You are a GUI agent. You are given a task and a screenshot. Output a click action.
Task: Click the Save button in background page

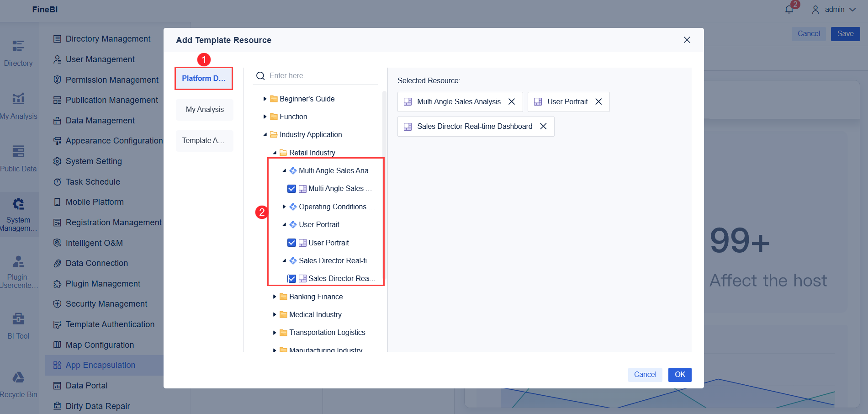[845, 34]
